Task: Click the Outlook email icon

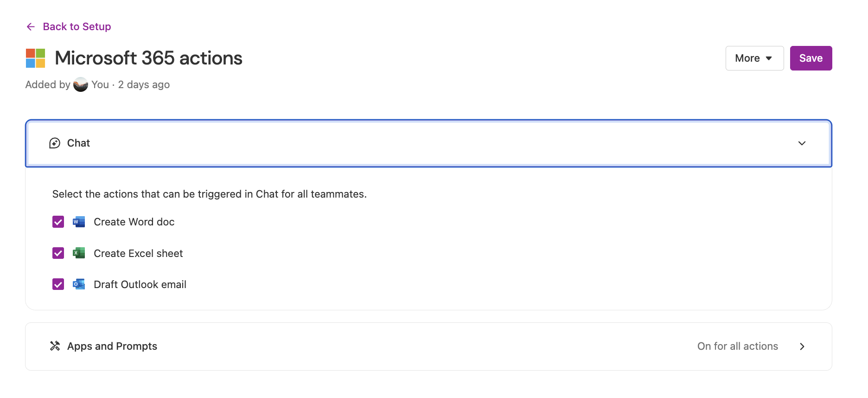Action: [79, 284]
